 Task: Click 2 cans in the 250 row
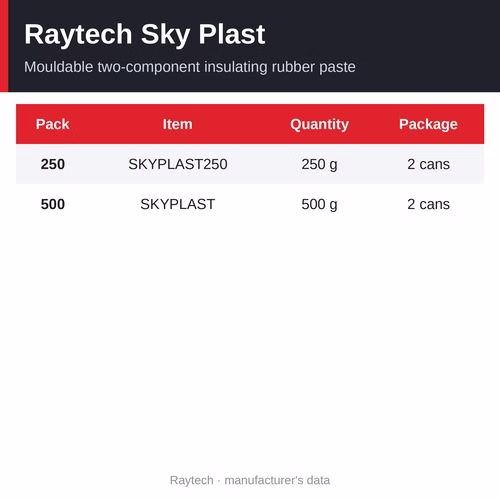point(428,164)
